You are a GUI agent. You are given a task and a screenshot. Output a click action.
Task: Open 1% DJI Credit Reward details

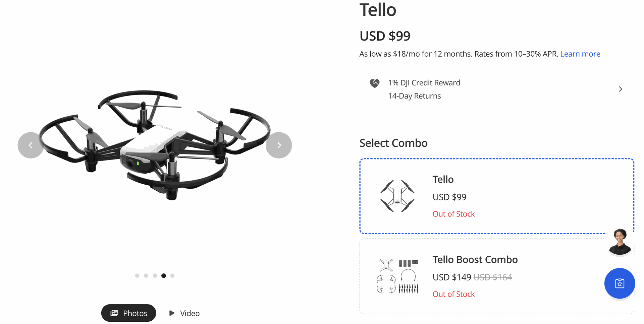(x=424, y=83)
